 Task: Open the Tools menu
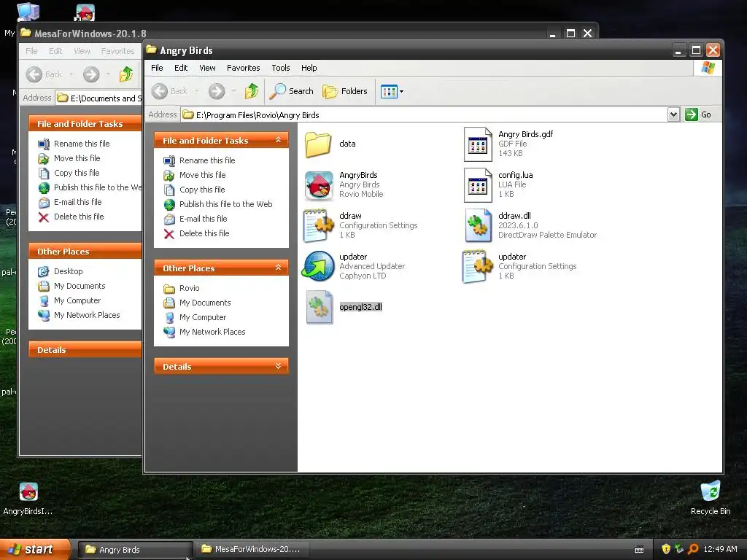pos(281,68)
